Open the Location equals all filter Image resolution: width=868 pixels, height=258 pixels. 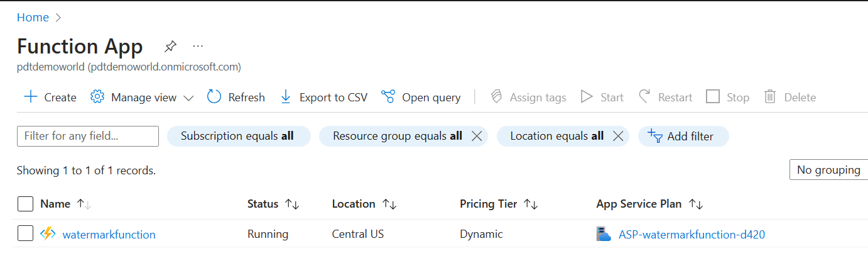(x=556, y=136)
